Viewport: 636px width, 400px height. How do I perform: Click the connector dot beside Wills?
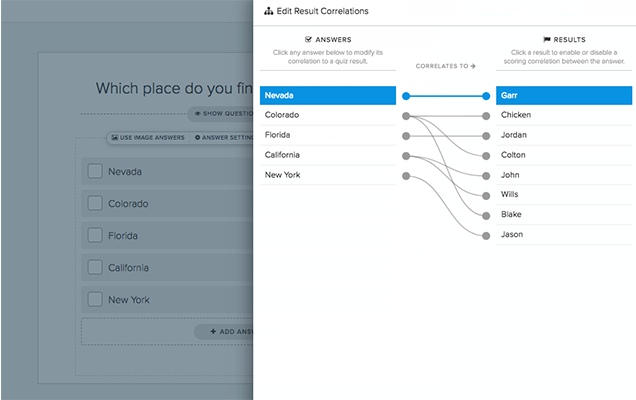486,196
